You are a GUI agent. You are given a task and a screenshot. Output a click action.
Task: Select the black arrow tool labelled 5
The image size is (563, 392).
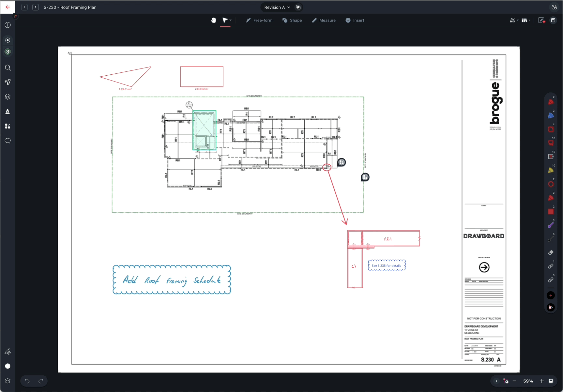click(551, 239)
